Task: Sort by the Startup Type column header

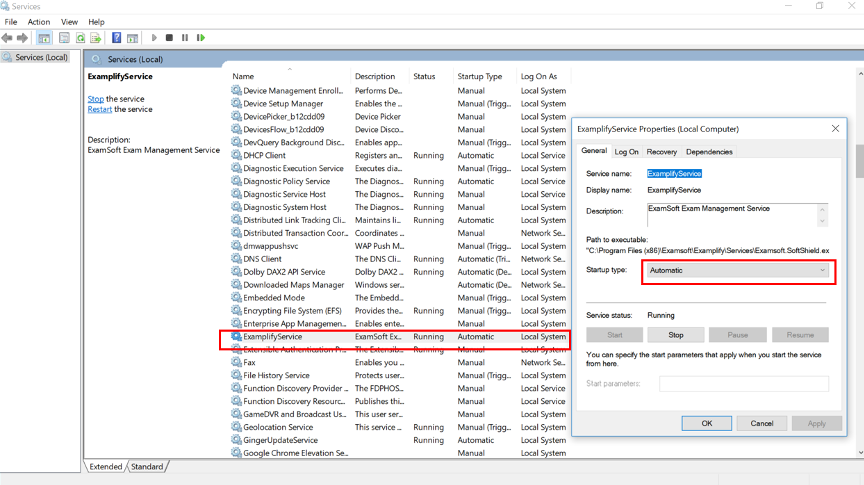Action: point(485,76)
